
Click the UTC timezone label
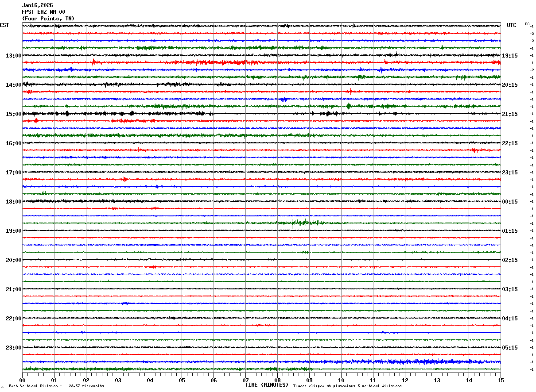pos(512,25)
